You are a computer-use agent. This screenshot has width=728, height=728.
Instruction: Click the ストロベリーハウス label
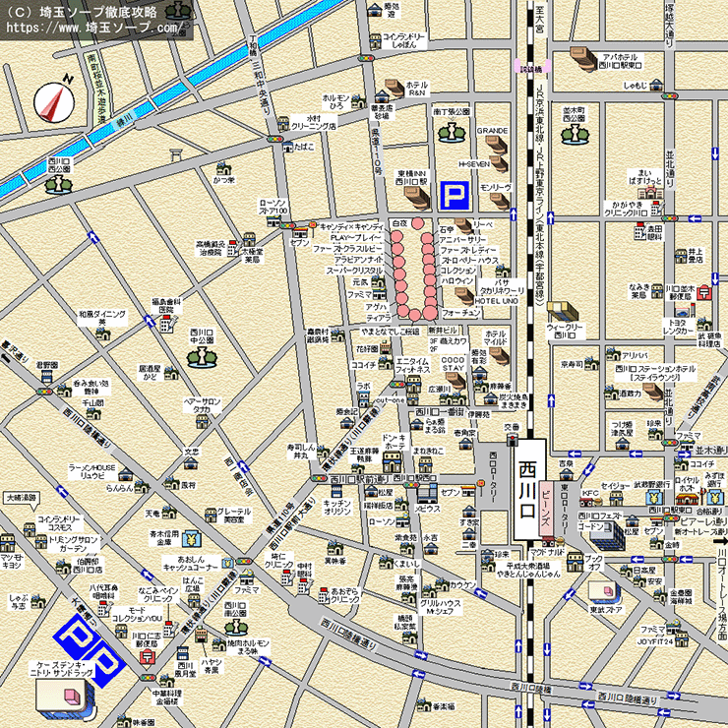(469, 261)
